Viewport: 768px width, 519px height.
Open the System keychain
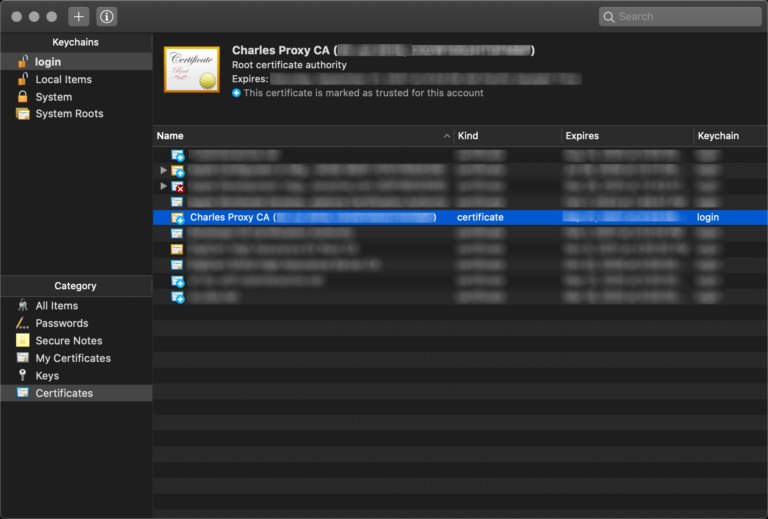[x=53, y=97]
